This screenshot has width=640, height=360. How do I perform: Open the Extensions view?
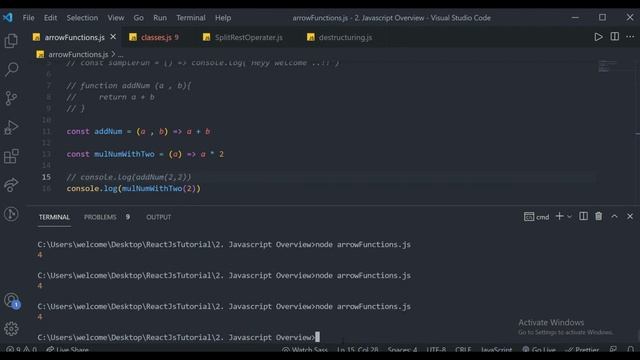click(x=11, y=156)
